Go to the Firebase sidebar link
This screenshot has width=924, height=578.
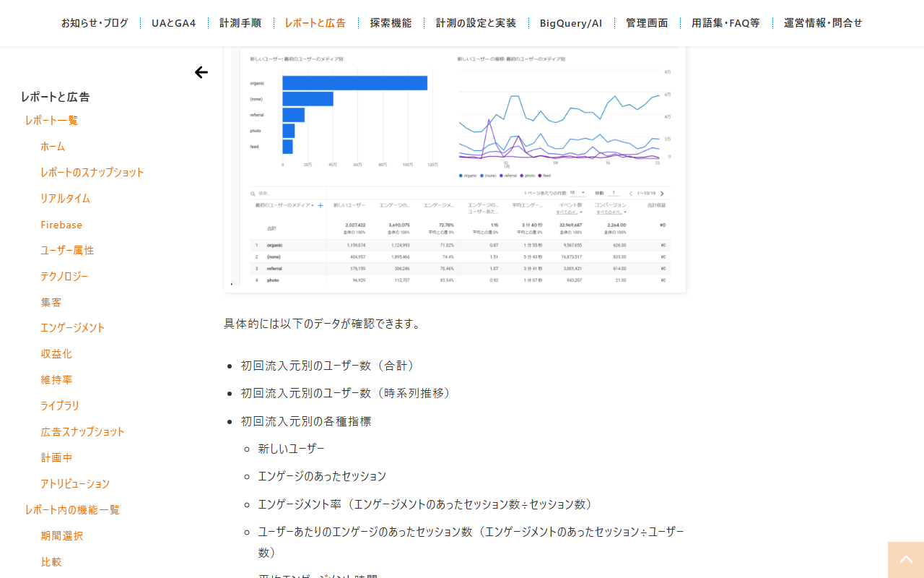tap(61, 225)
